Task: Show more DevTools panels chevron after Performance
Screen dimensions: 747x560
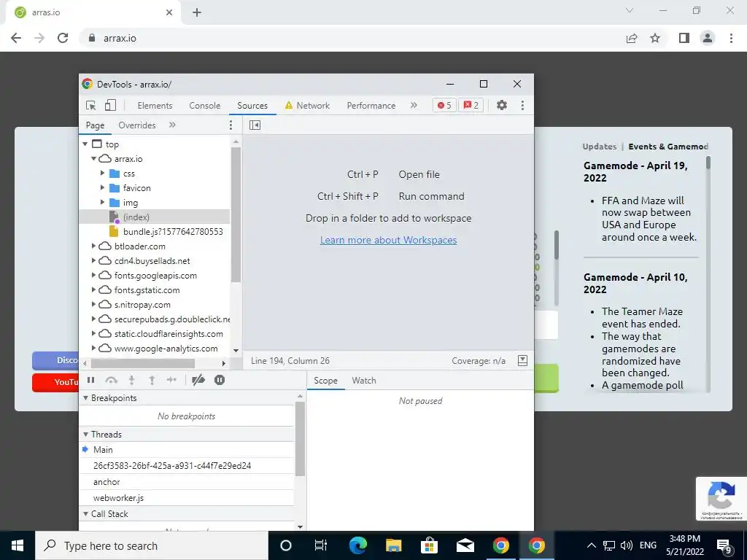Action: [414, 105]
